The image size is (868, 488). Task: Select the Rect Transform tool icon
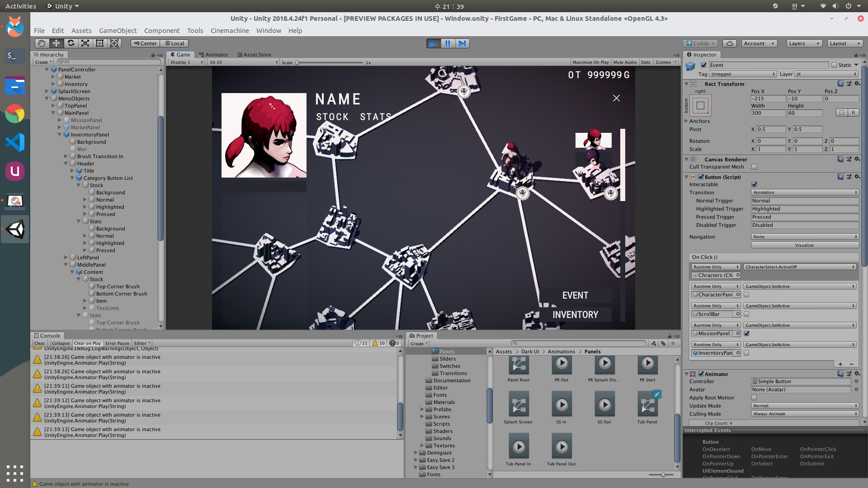(x=99, y=43)
